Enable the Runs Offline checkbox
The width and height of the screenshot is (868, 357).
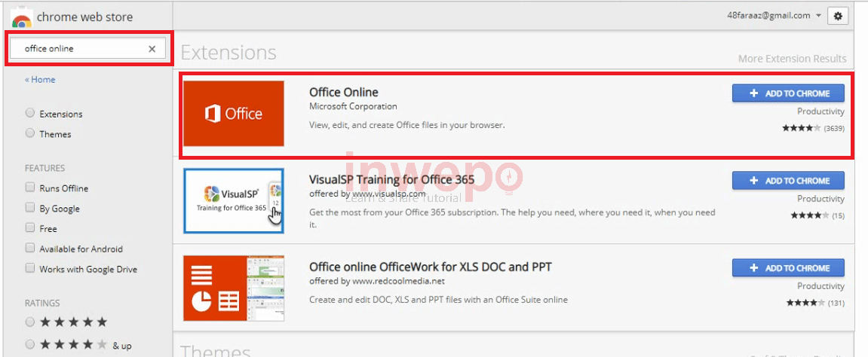tap(30, 188)
